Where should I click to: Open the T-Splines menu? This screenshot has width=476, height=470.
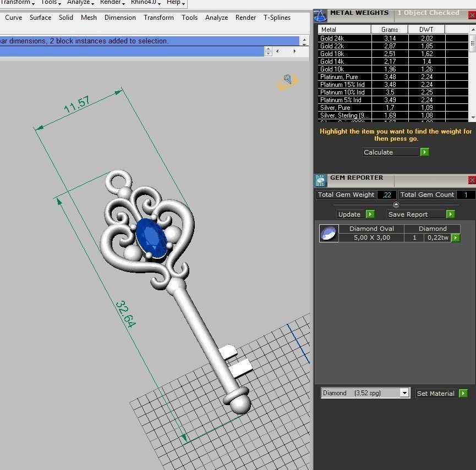[277, 18]
